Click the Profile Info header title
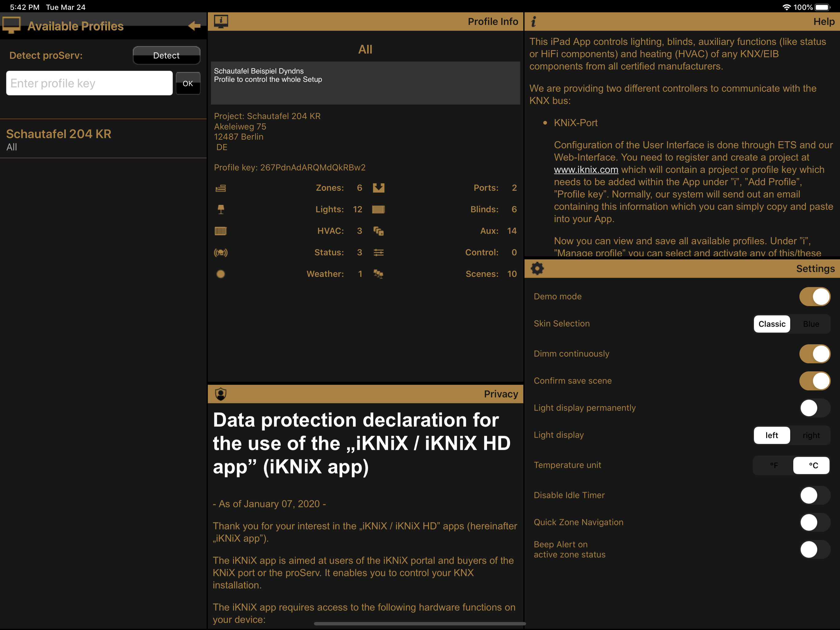Screen dimensions: 840x630 point(493,22)
